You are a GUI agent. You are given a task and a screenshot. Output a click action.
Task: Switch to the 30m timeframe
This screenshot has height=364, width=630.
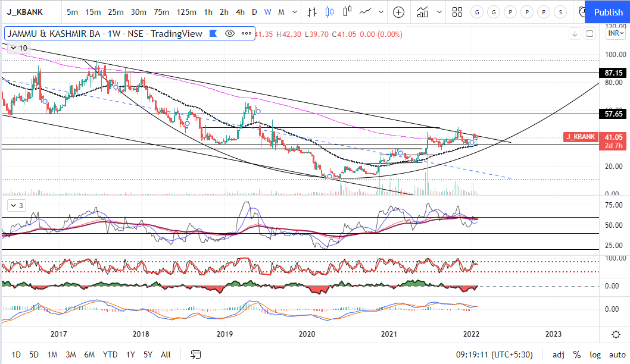pos(138,12)
